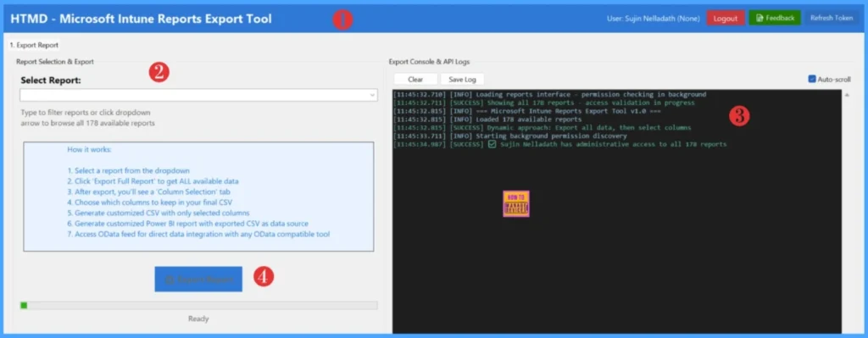The image size is (868, 338).
Task: Click the HTMD application title text
Action: [x=142, y=19]
